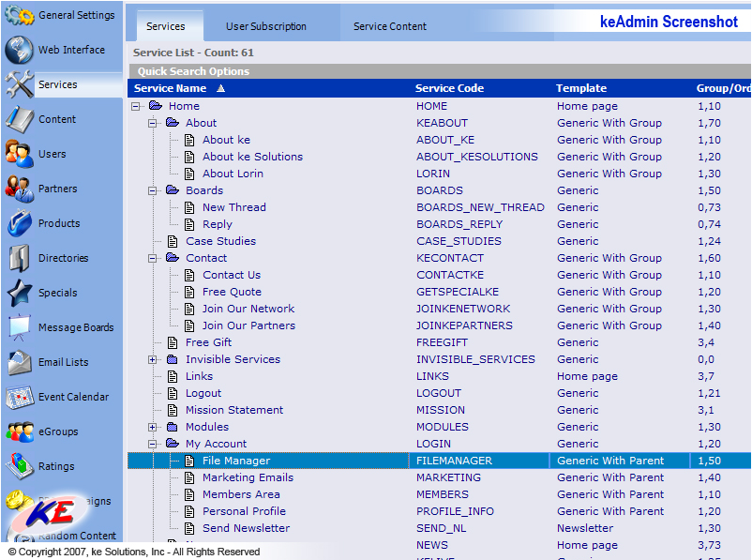Sort by Service Name column header
This screenshot has height=560, width=752.
pos(168,88)
